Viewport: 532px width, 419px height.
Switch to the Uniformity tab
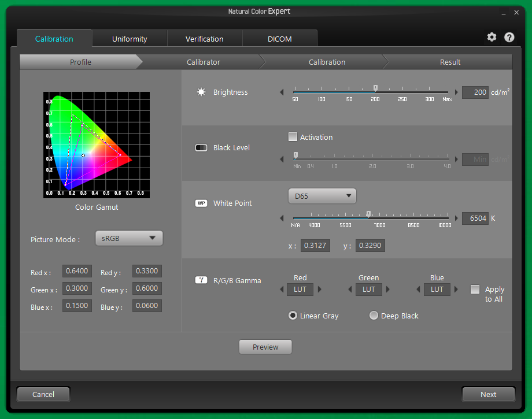pyautogui.click(x=130, y=39)
